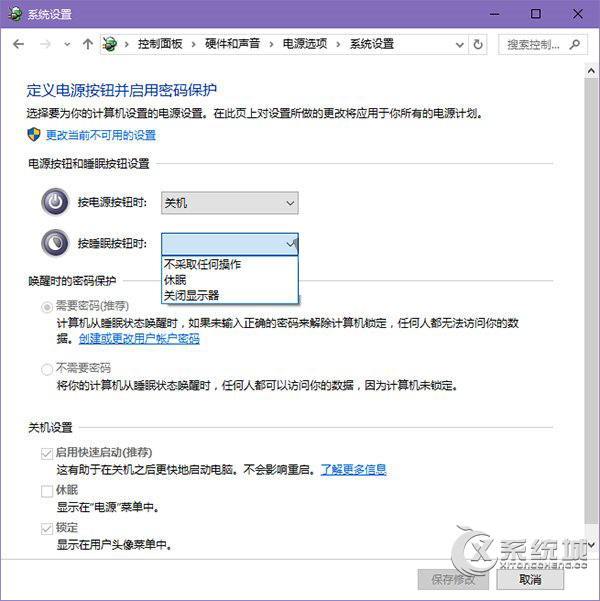Image resolution: width=600 pixels, height=601 pixels.
Task: Click the 按电源按钮时 label
Action: click(x=112, y=202)
